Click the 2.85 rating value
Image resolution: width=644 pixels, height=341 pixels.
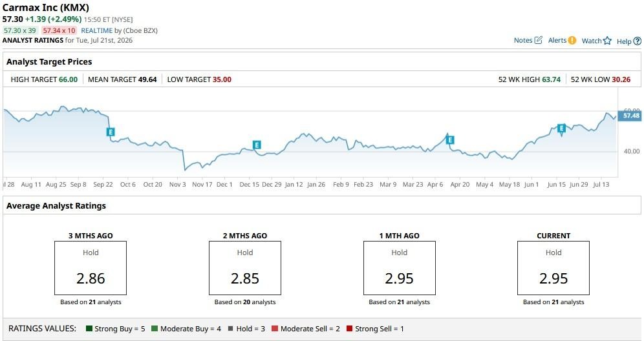245,278
